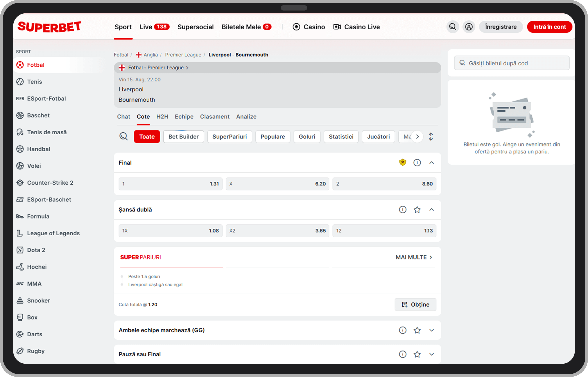Select Dota 2 in the sidebar
Image resolution: width=588 pixels, height=377 pixels.
click(31, 250)
